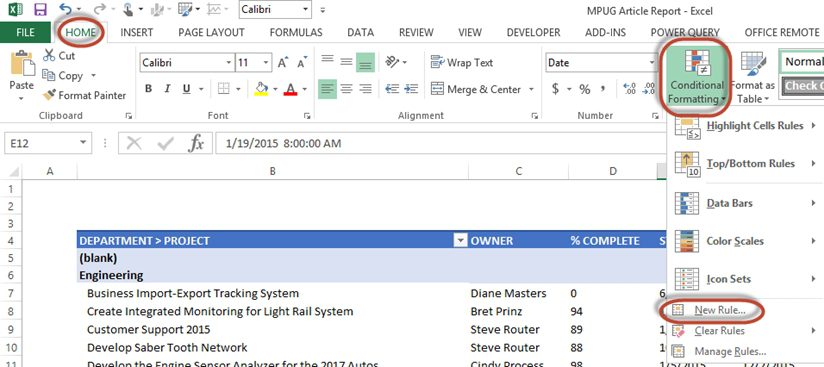Click the Insert Function fx icon

pos(196,143)
